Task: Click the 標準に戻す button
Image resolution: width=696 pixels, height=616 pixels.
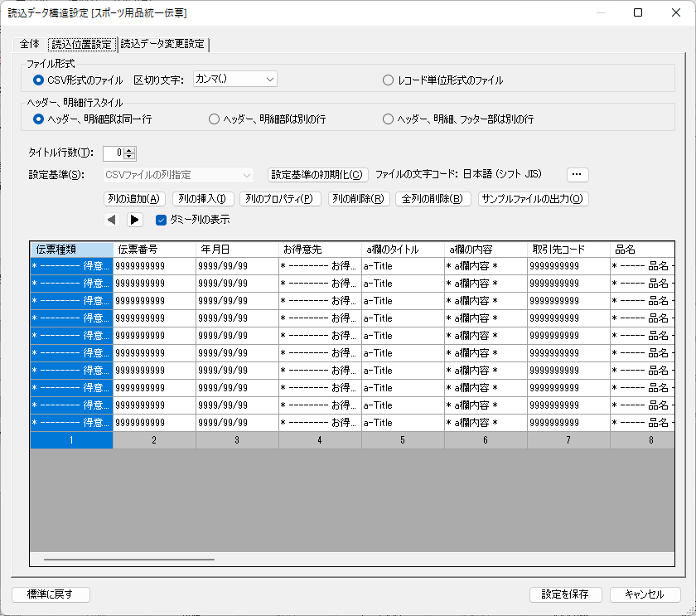Action: 51,594
